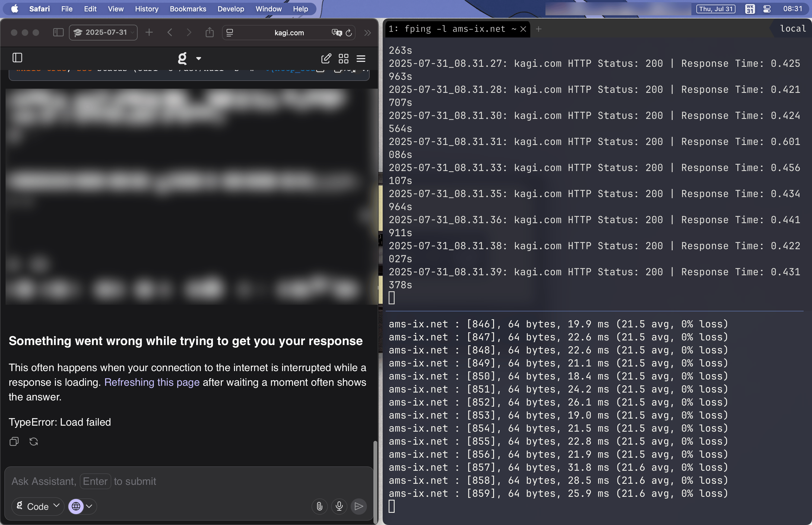Start voice input with microphone icon
Screen dimensions: 812x525
[339, 506]
